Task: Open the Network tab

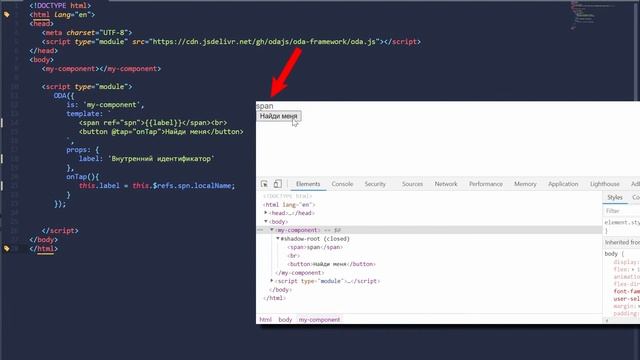Action: coord(446,184)
